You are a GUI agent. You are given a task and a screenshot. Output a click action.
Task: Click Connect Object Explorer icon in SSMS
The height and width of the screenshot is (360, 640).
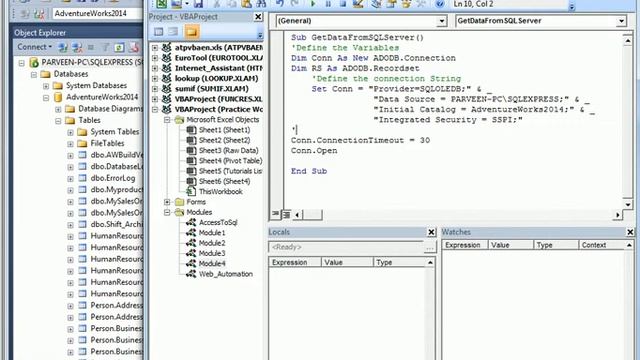(62, 47)
